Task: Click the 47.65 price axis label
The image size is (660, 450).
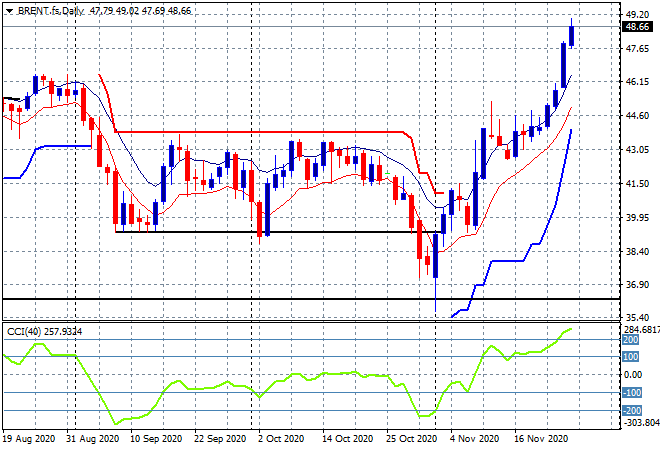Action: click(637, 49)
